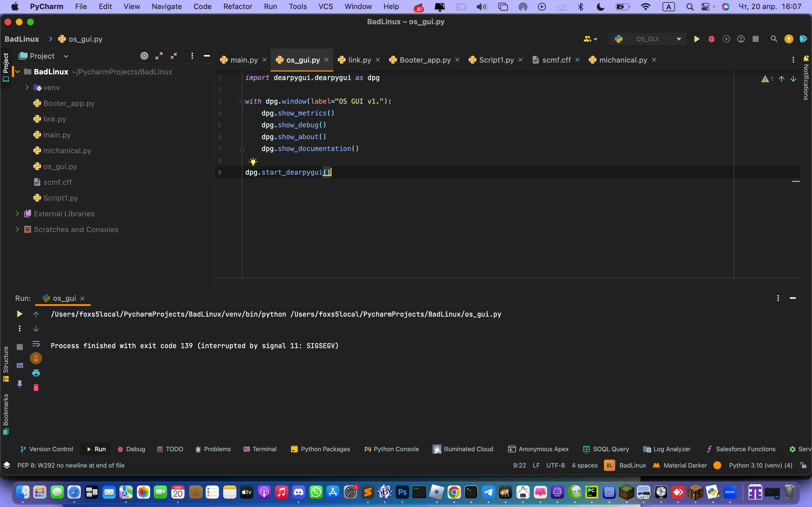Run the os_gui configuration with the green play icon
Viewport: 812px width, 507px height.
(x=697, y=39)
